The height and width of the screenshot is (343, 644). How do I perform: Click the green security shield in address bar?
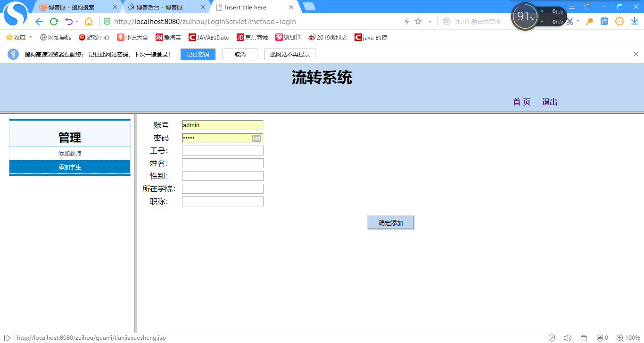(x=107, y=22)
